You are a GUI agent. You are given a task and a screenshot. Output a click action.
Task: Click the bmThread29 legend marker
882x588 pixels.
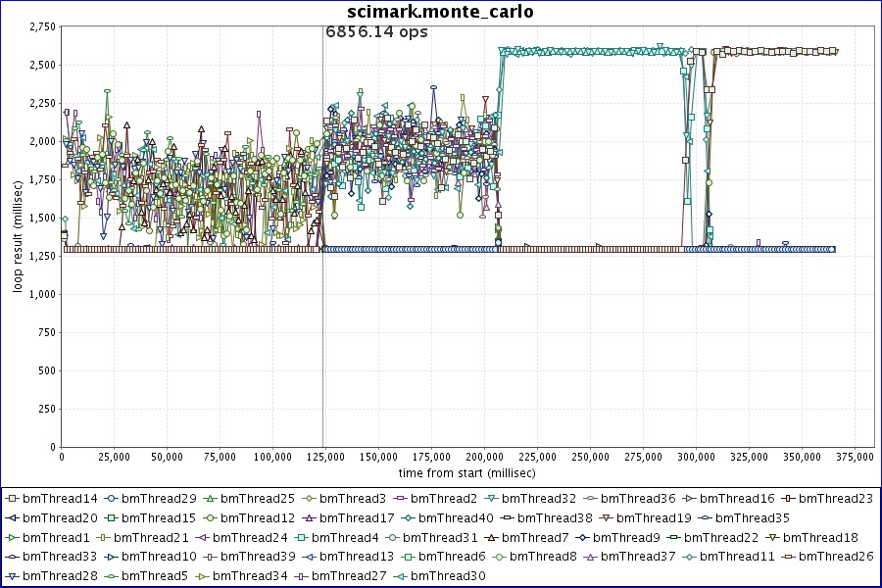[111, 499]
